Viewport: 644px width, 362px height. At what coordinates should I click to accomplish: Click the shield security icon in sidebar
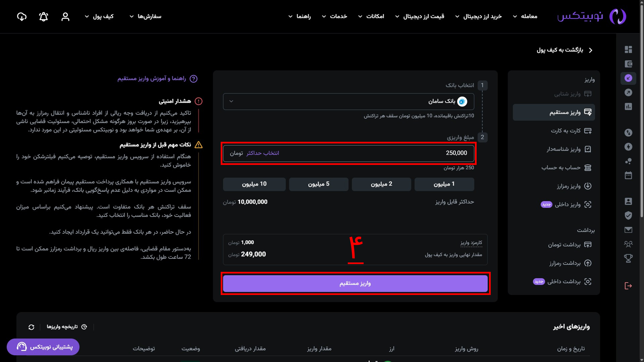click(628, 216)
